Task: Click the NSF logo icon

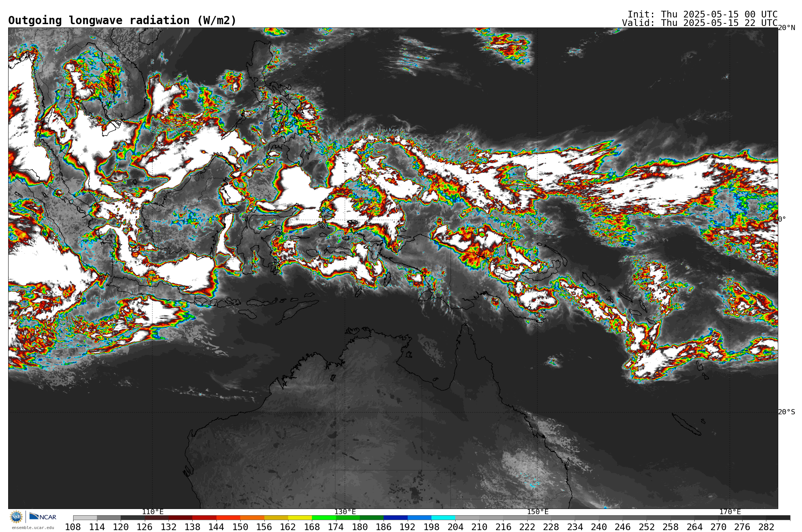Action: click(16, 516)
